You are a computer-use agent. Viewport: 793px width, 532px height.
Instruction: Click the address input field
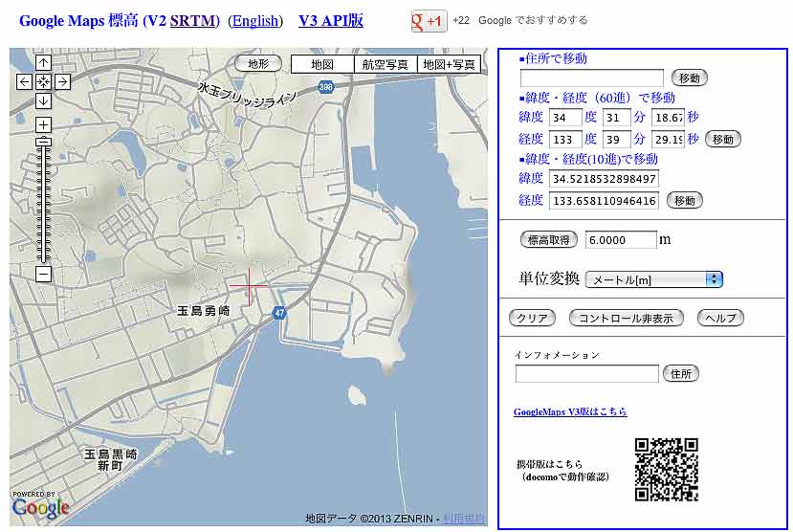pyautogui.click(x=592, y=78)
